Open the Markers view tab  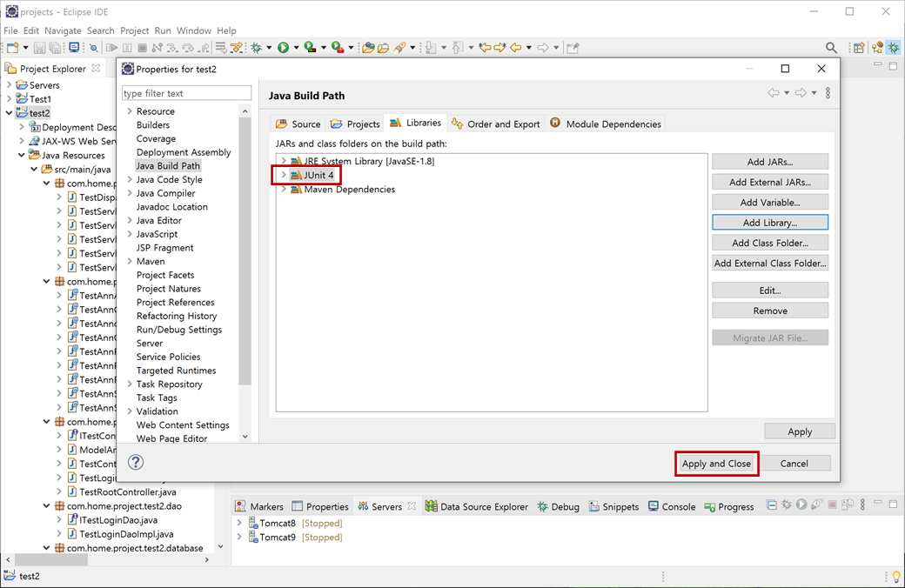[x=259, y=506]
